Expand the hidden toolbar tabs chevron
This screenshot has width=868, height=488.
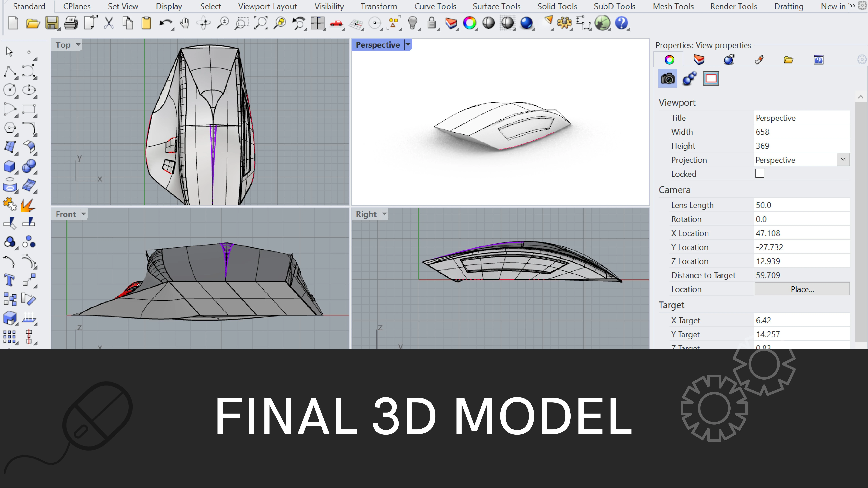click(853, 6)
